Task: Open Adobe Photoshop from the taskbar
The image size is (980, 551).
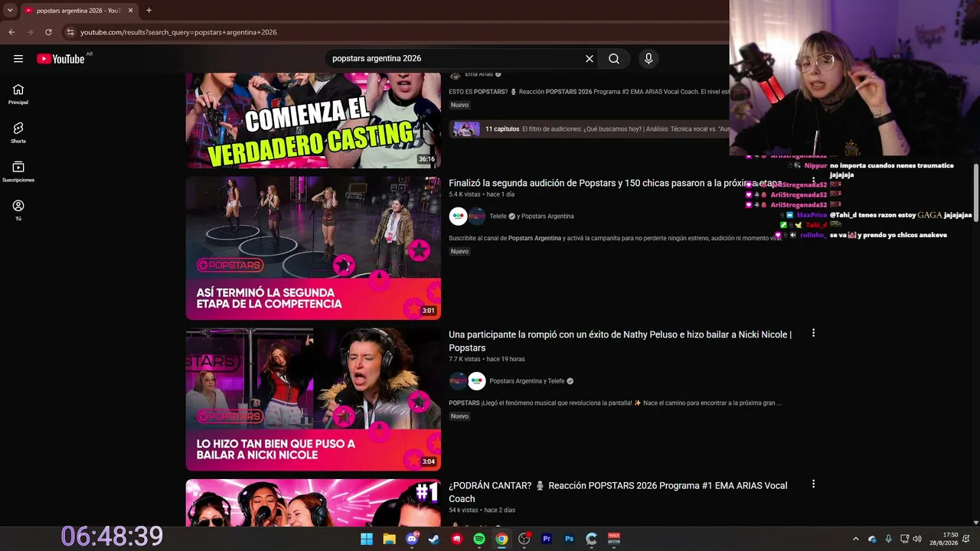Action: (x=569, y=539)
